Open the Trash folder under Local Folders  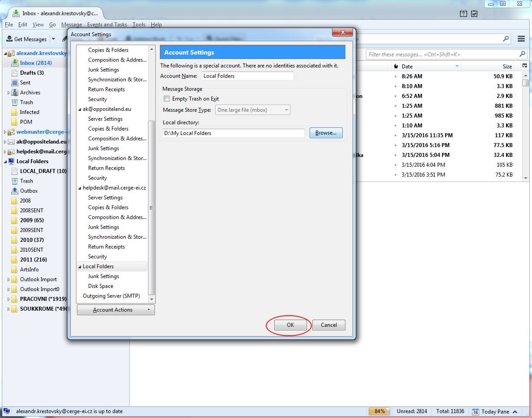[x=26, y=181]
